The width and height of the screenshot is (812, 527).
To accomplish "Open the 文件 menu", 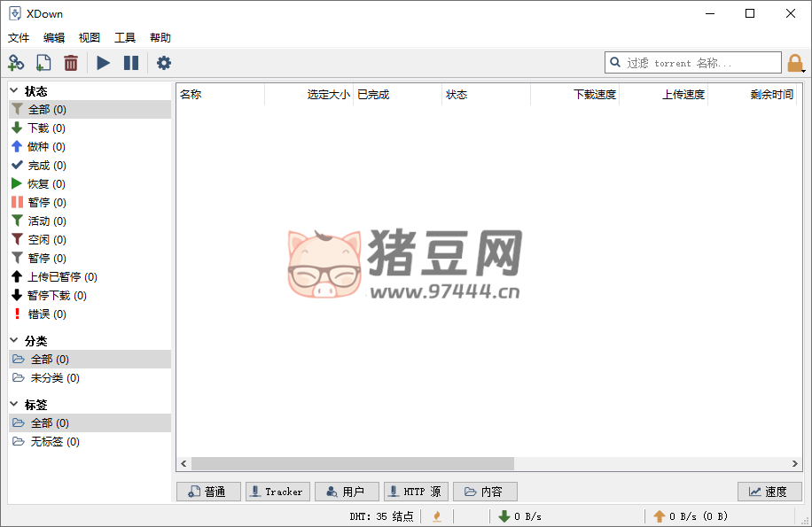I will click(x=19, y=38).
